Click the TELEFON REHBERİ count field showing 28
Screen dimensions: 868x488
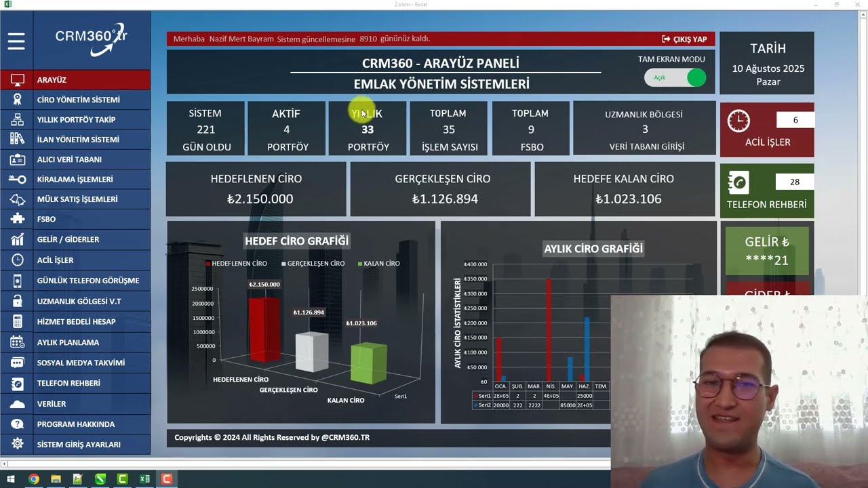[795, 182]
